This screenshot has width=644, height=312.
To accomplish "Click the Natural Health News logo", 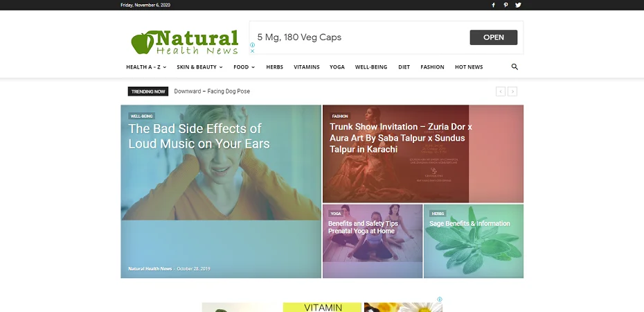I will (185, 42).
